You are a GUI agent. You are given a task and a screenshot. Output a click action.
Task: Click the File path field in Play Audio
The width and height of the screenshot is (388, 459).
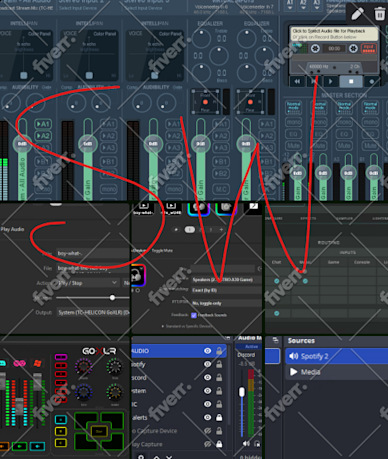click(93, 268)
